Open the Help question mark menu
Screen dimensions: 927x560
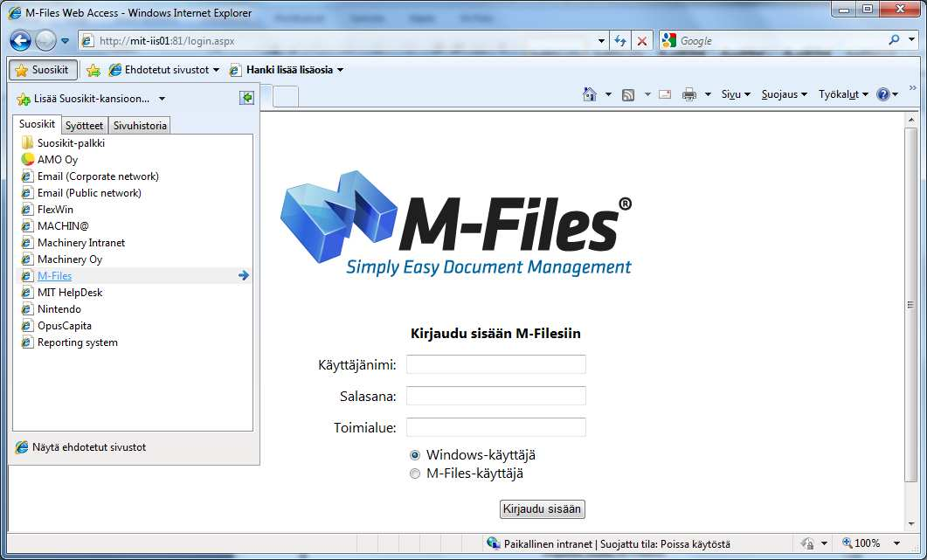click(x=887, y=94)
